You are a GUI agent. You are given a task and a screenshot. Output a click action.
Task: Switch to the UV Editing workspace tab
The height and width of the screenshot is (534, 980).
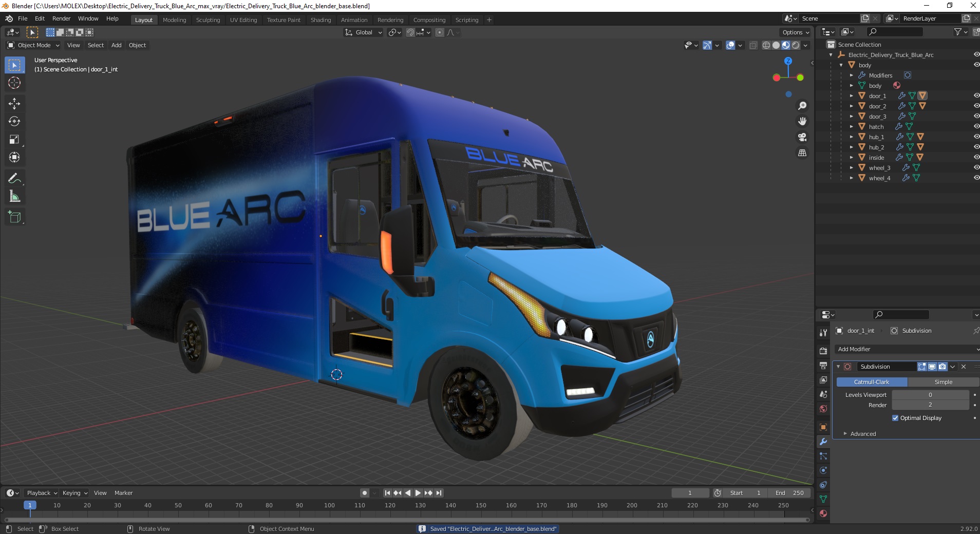pos(243,20)
